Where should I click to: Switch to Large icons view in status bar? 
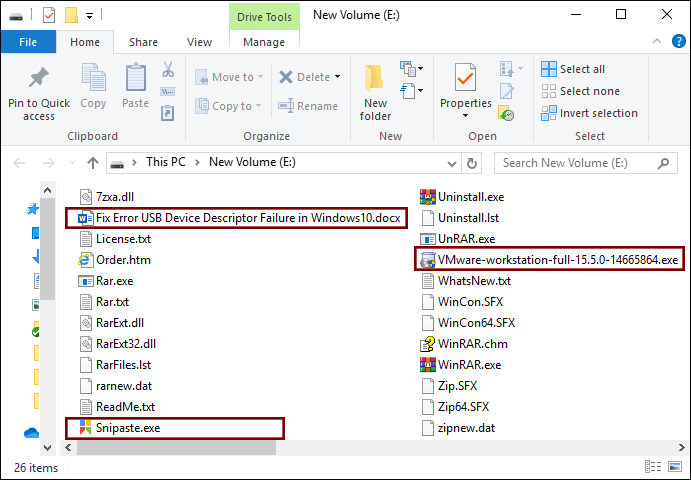click(675, 467)
